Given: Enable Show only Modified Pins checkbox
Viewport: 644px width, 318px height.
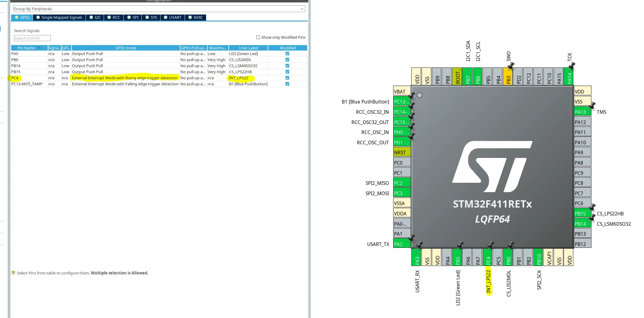Looking at the screenshot, I should (x=258, y=37).
